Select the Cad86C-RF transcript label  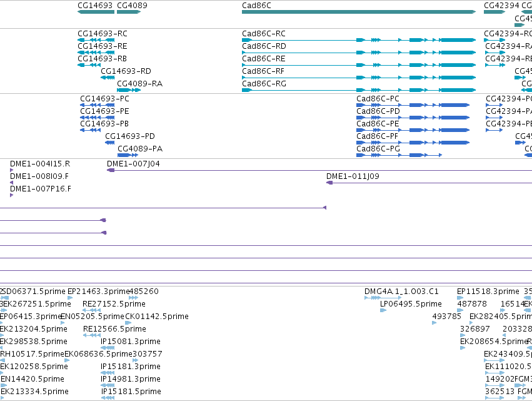coord(263,71)
